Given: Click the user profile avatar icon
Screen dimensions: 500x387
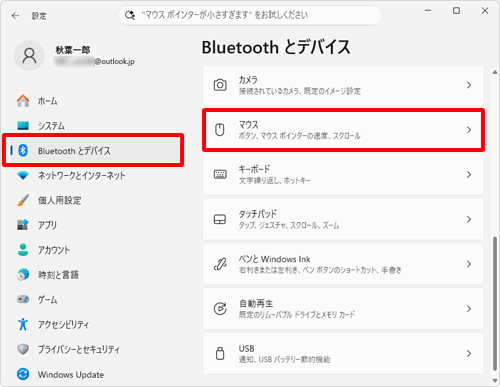Looking at the screenshot, I should click(29, 56).
